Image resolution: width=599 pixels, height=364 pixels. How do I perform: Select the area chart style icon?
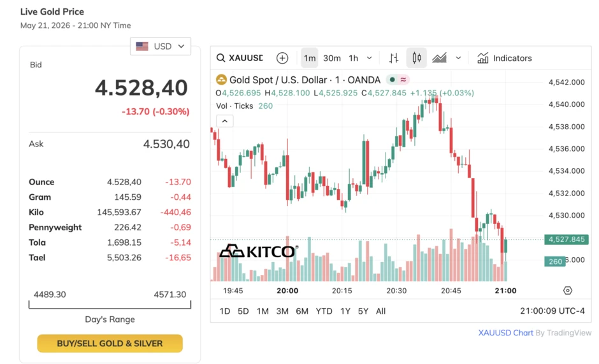439,58
